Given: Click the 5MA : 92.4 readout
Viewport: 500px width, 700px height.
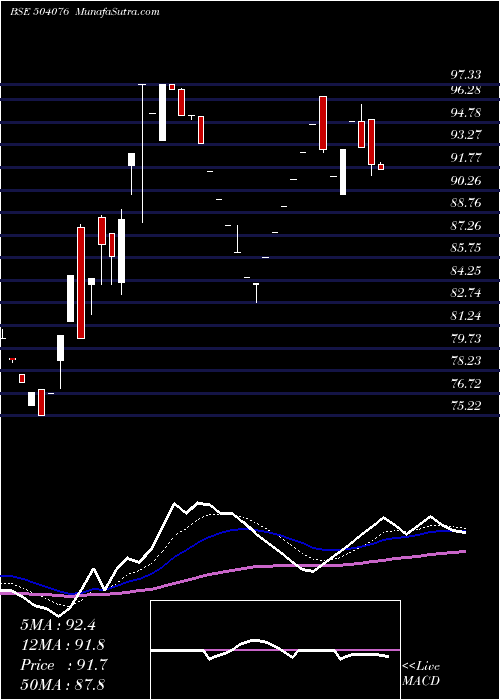Looking at the screenshot, I should coord(58,625).
